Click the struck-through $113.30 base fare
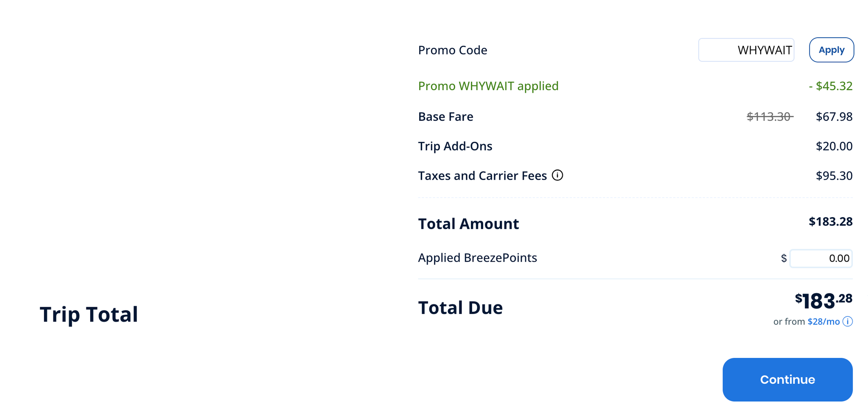This screenshot has height=410, width=868. pos(769,116)
